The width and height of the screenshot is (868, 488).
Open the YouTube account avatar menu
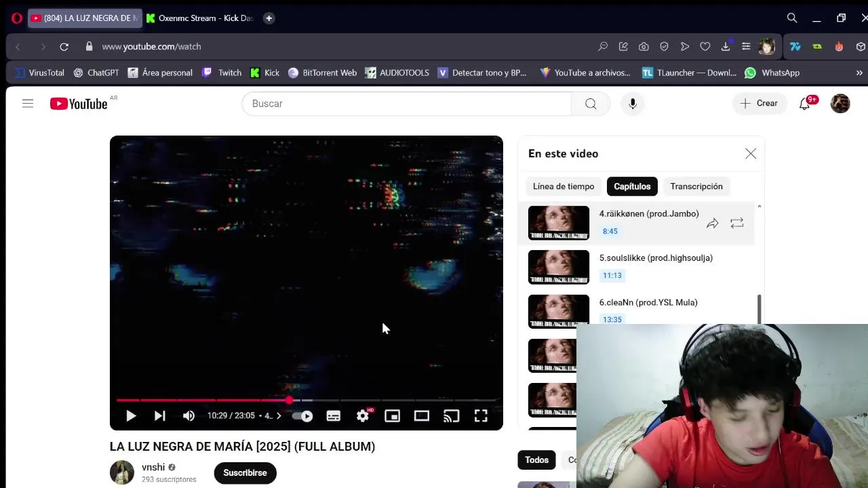[x=840, y=104]
